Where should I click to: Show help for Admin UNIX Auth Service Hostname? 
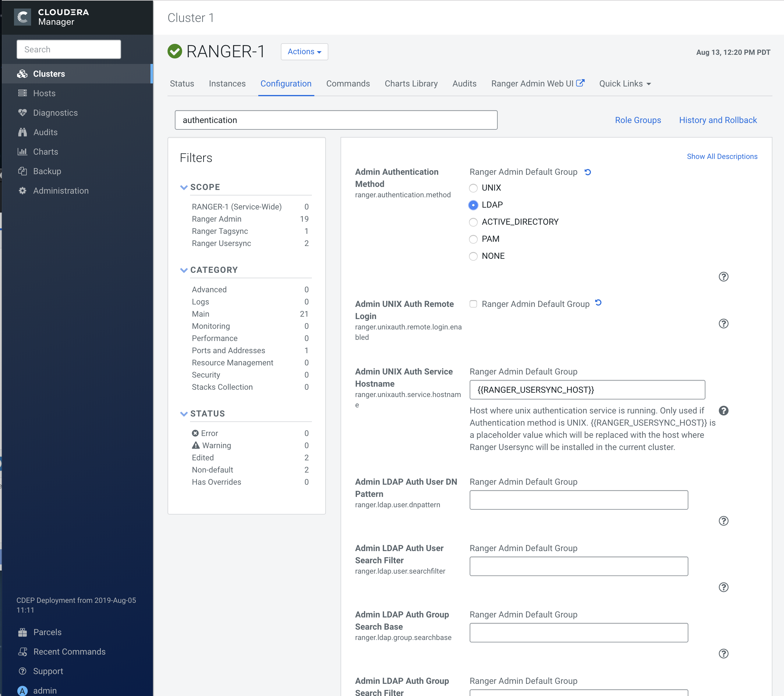pyautogui.click(x=723, y=411)
